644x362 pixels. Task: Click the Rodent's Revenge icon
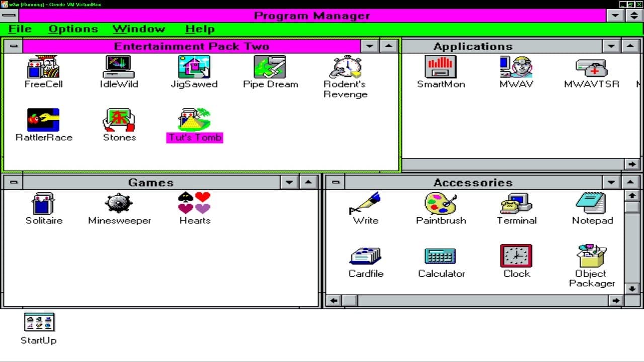[x=345, y=68]
